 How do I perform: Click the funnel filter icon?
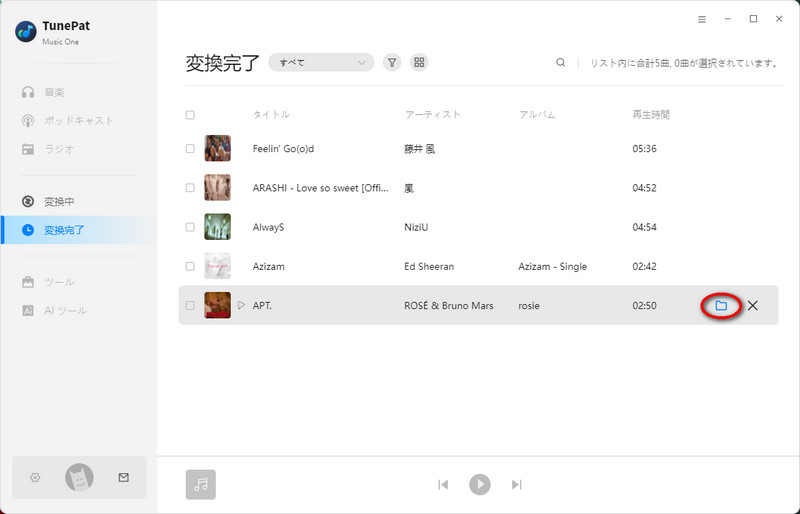click(x=392, y=62)
